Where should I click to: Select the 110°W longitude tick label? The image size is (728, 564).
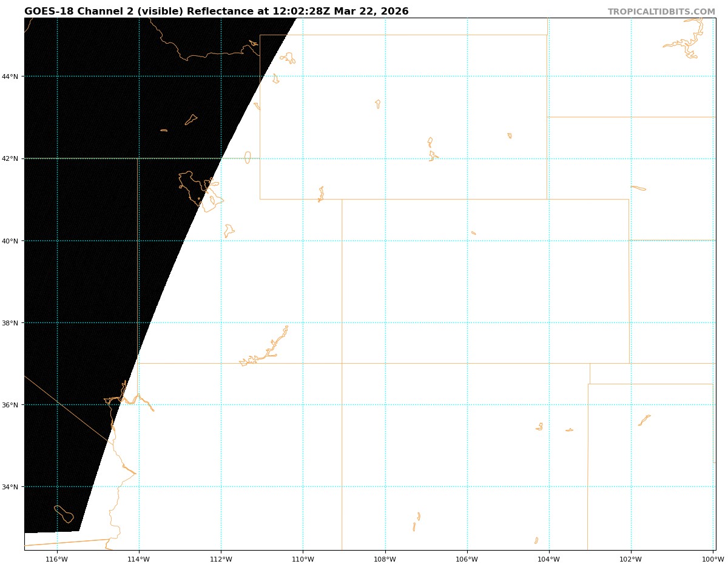303,559
